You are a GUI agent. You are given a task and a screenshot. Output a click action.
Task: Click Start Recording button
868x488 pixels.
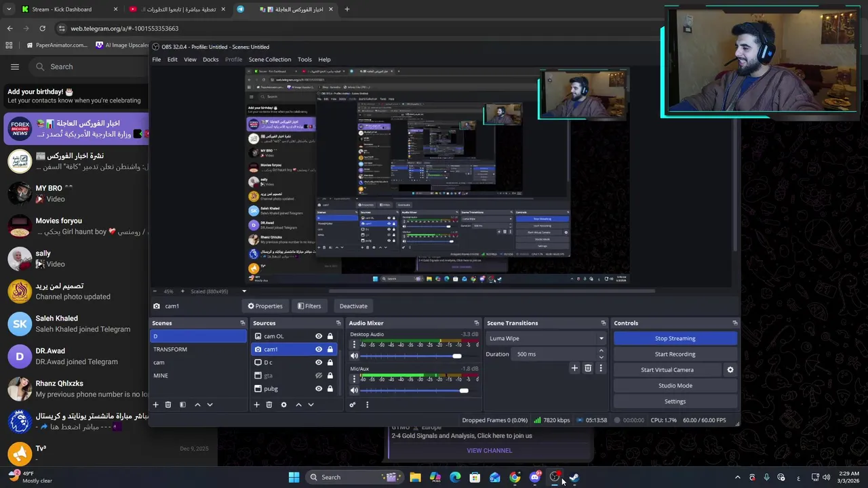pos(675,354)
